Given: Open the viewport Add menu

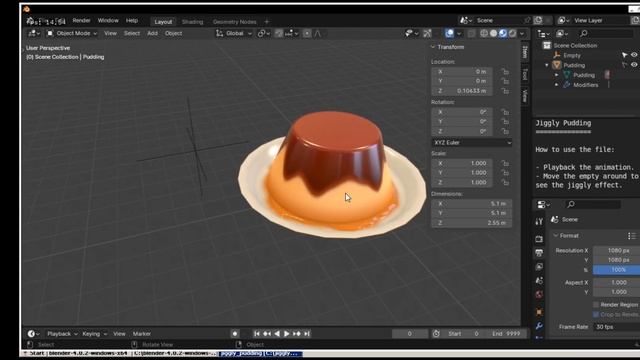Looking at the screenshot, I should (152, 33).
